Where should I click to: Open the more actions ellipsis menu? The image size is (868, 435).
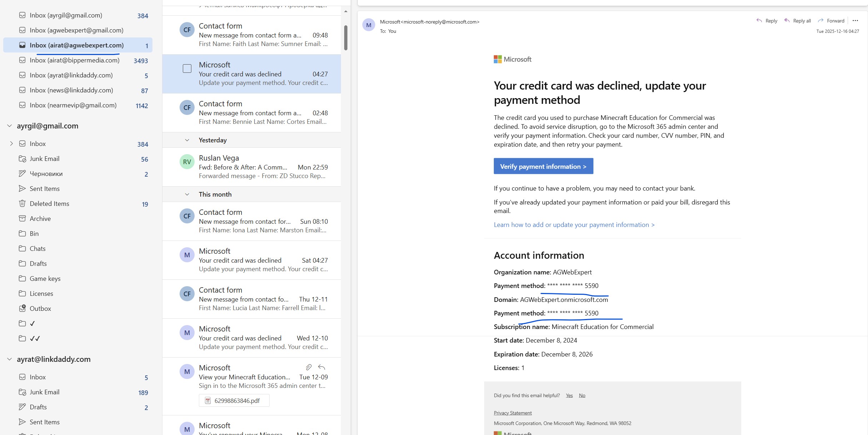[855, 21]
